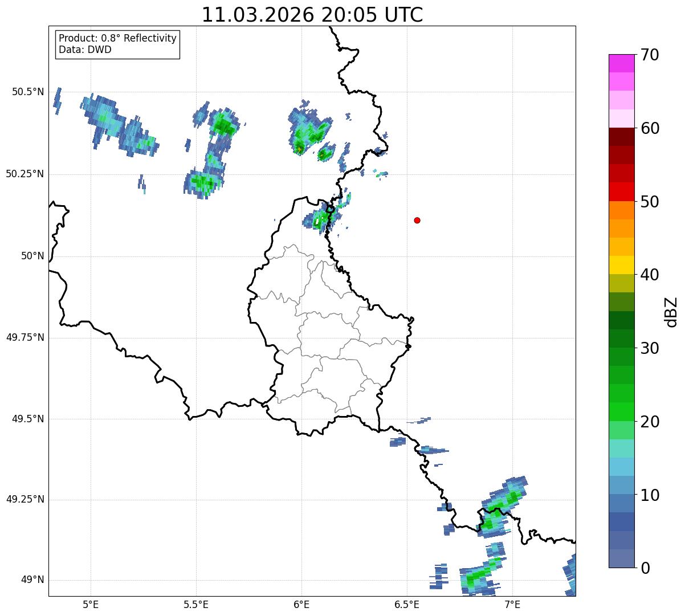This screenshot has height=616, width=685.
Task: Click the olive colorbar band just below 40
Action: click(x=621, y=284)
